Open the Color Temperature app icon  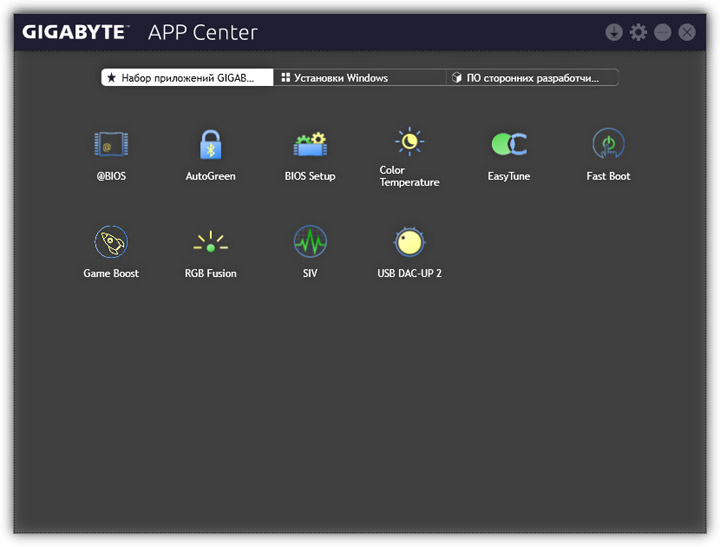409,142
